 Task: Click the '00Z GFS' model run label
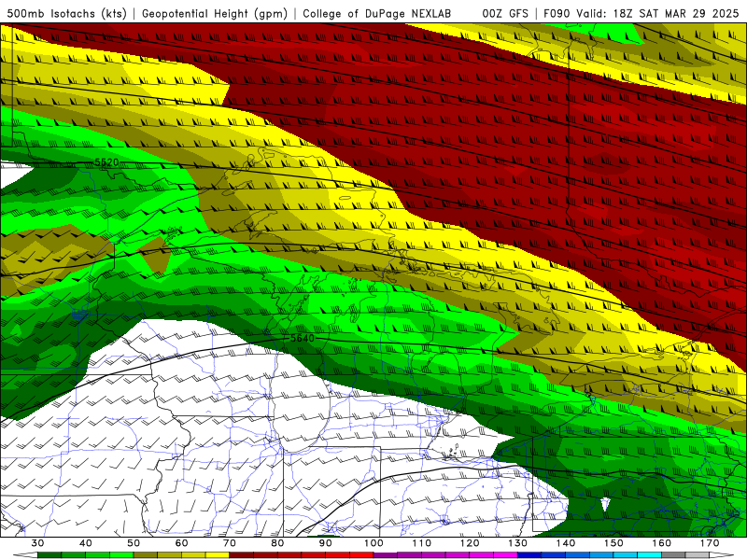[505, 13]
